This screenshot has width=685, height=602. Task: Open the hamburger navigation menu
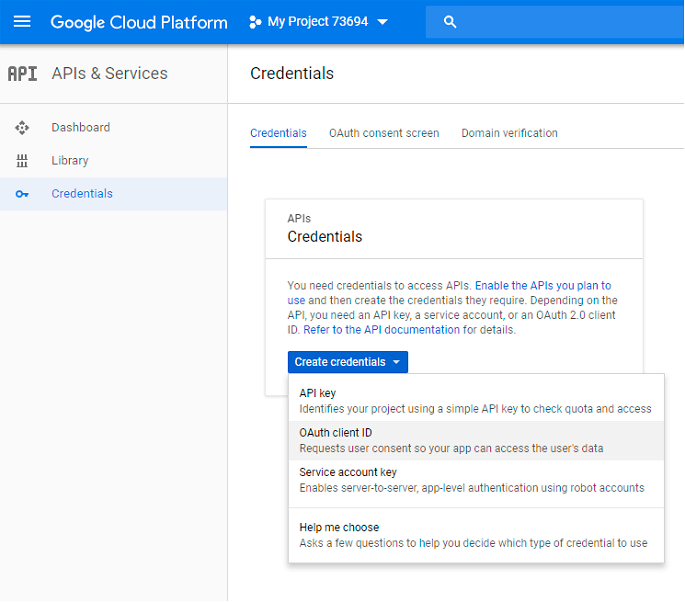tap(22, 21)
